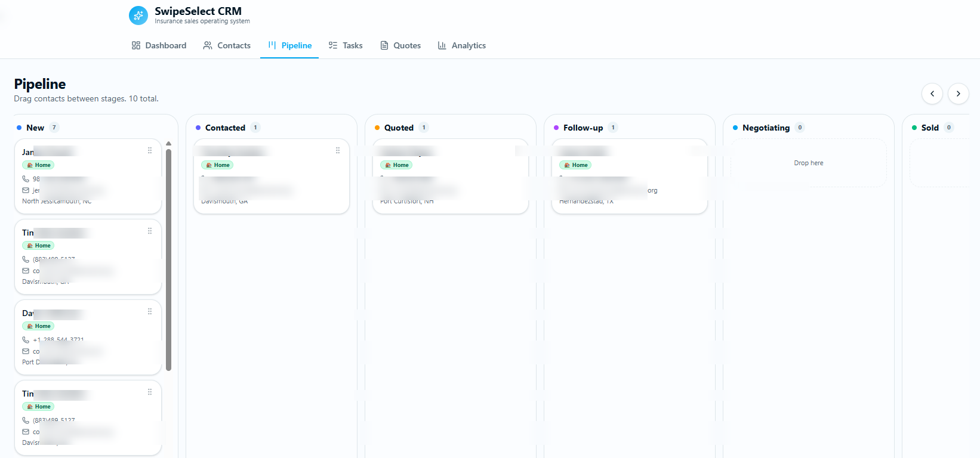The height and width of the screenshot is (458, 980).
Task: Click the drag handle on Da card
Action: [150, 311]
